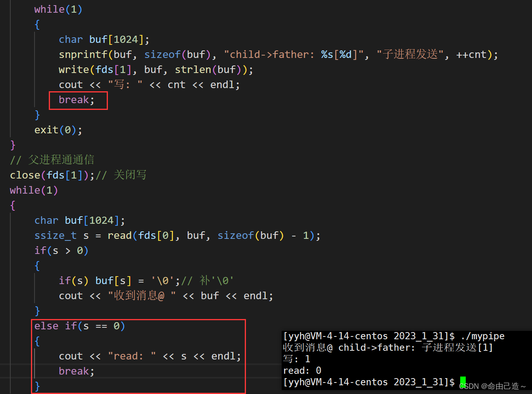Click the 'if(s > 0)' condition

click(x=61, y=250)
